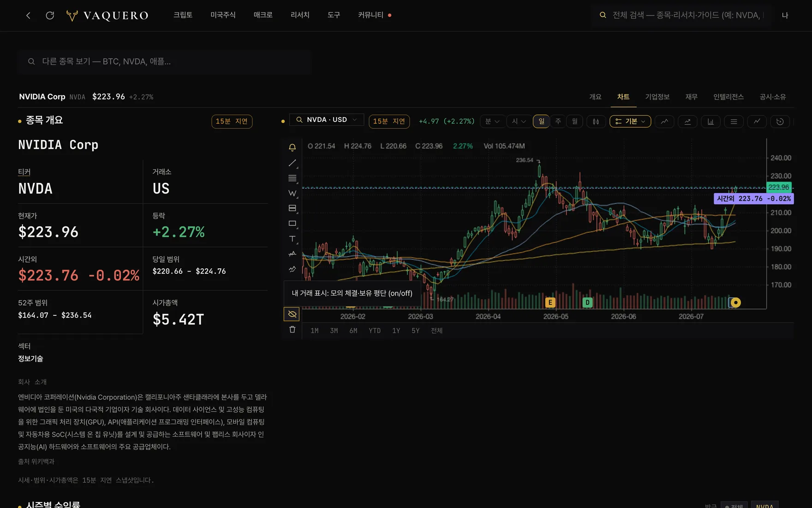Set chart range to 전체
This screenshot has height=508, width=812.
coord(436,331)
